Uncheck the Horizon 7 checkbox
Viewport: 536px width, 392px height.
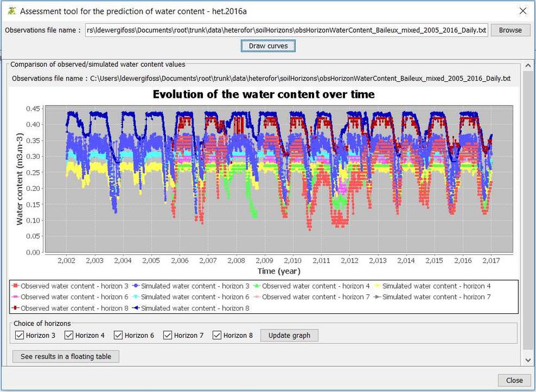[168, 335]
